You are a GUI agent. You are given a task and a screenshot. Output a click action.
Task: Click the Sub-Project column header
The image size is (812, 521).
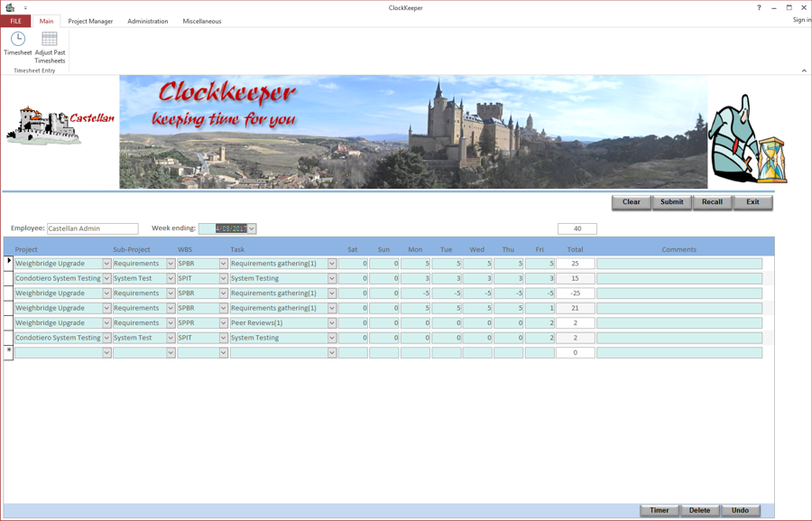[x=132, y=249]
